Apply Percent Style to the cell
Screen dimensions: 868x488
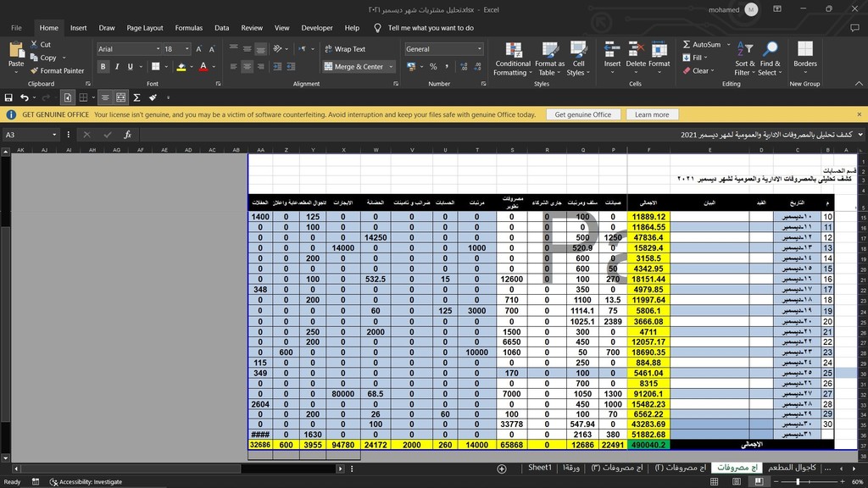pos(433,66)
